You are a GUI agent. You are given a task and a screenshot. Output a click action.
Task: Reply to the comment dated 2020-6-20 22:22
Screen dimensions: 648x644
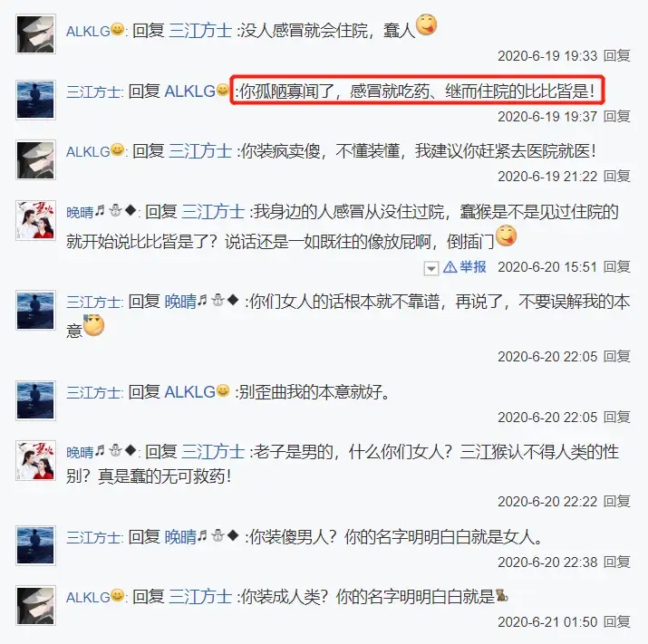tap(617, 502)
